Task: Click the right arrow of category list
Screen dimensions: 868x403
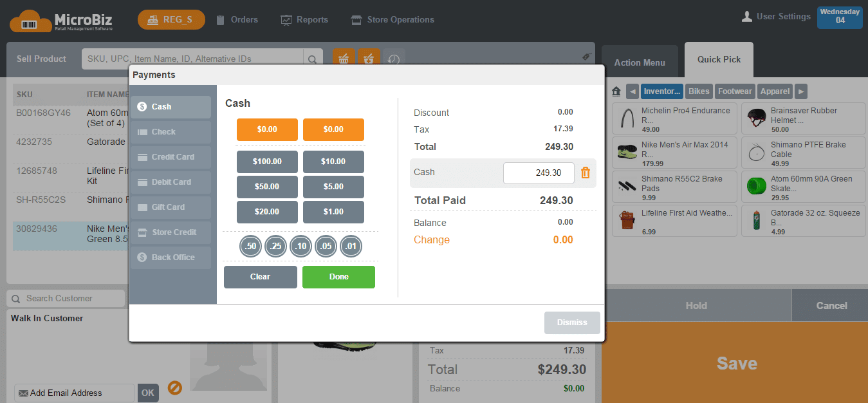Action: pos(801,91)
